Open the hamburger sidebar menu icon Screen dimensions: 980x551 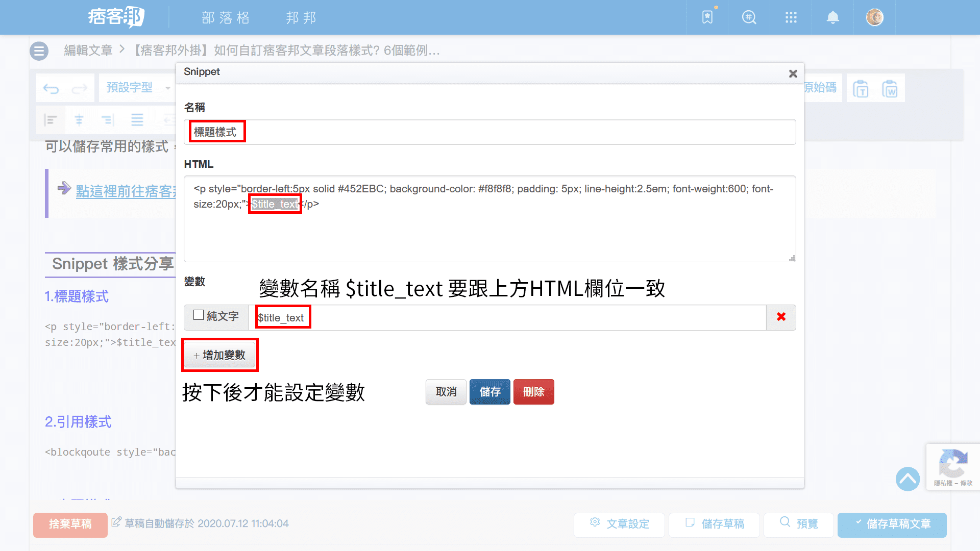click(39, 51)
